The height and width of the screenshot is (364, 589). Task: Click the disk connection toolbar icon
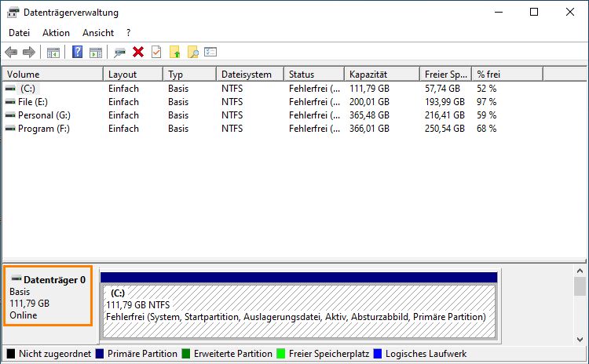[x=119, y=53]
